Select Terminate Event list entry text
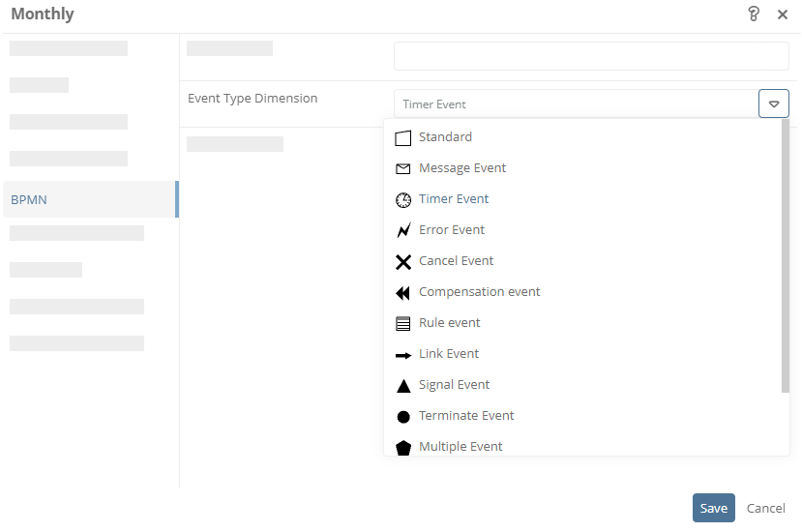This screenshot has width=802, height=532. pos(466,415)
